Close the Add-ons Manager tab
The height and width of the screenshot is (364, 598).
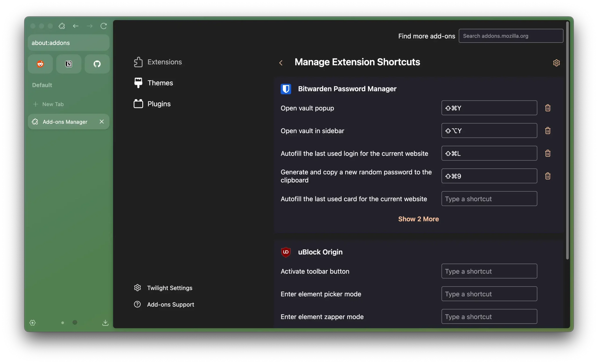(x=102, y=121)
